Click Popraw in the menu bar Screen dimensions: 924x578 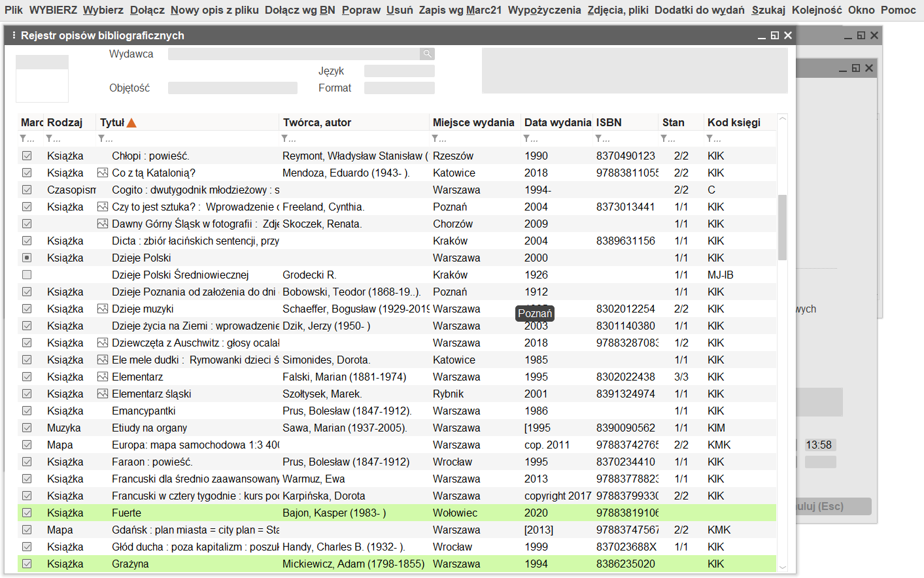tap(361, 10)
